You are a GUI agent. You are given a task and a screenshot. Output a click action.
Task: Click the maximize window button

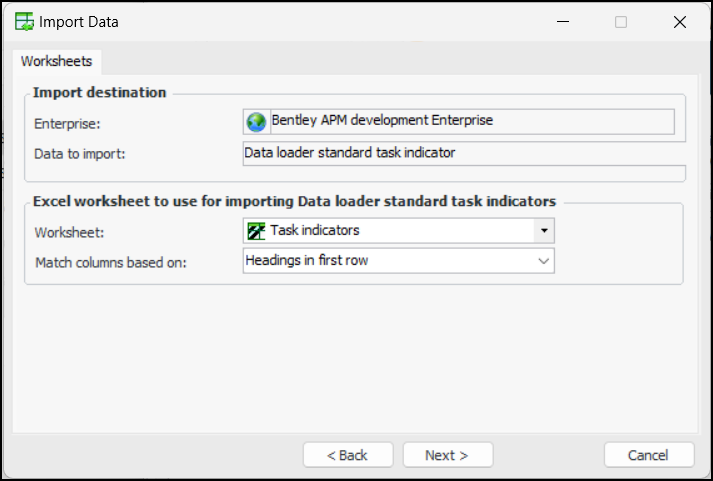pyautogui.click(x=621, y=21)
